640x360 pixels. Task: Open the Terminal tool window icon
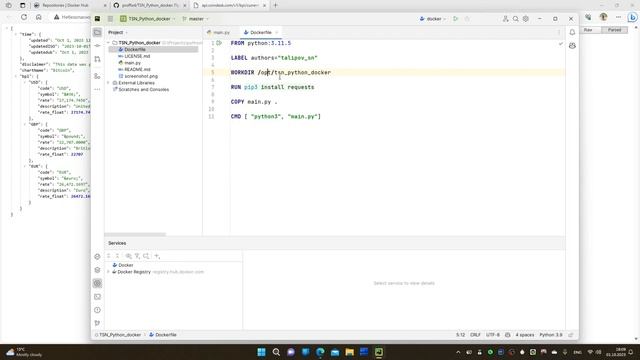tap(97, 297)
